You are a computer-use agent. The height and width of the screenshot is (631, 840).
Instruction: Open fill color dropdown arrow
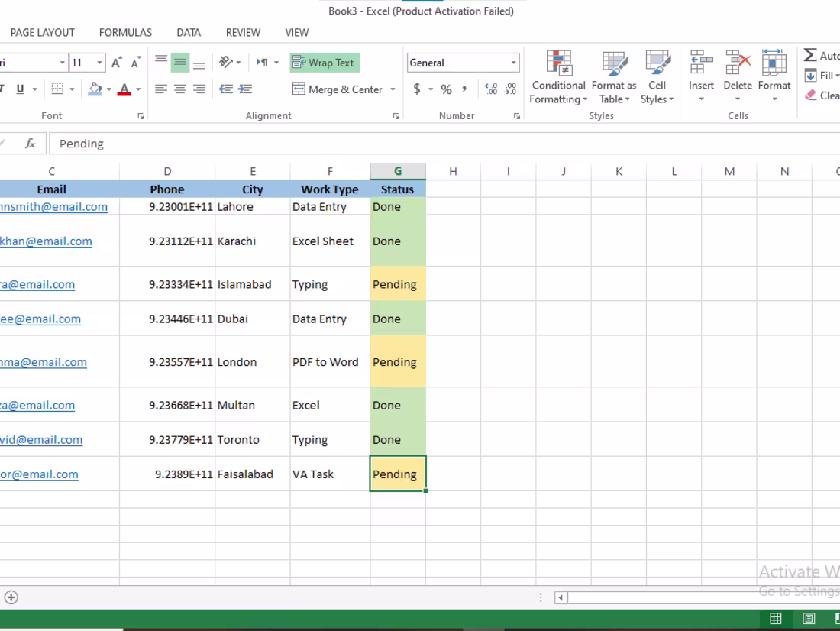tap(108, 89)
